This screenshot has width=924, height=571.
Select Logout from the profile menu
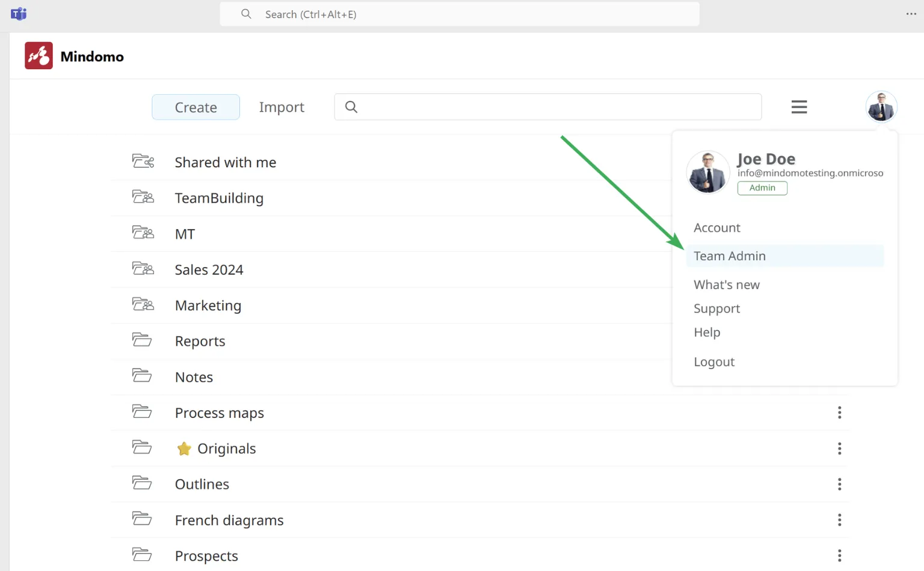pyautogui.click(x=714, y=362)
